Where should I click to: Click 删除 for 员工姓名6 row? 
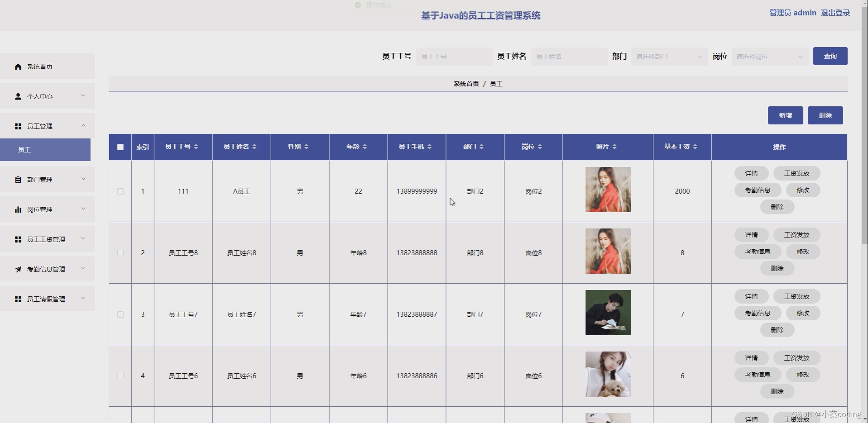tap(777, 391)
